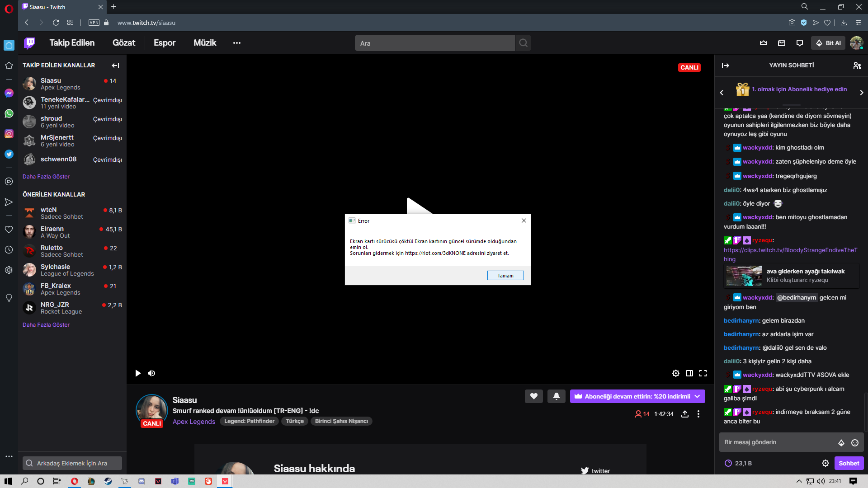
Task: Open video player settings gear
Action: tap(676, 373)
